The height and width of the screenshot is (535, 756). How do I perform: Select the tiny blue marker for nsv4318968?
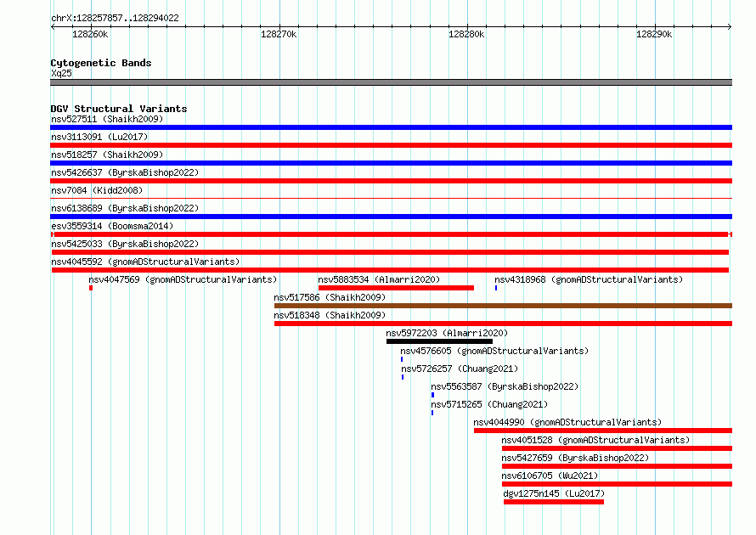[496, 288]
